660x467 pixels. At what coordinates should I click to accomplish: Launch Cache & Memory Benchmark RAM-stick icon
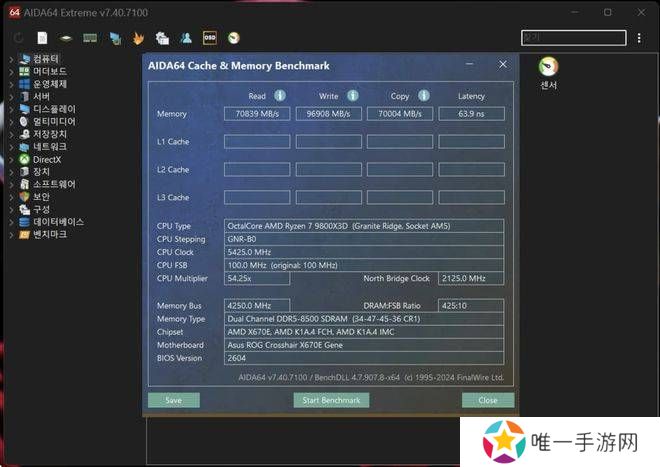point(90,38)
